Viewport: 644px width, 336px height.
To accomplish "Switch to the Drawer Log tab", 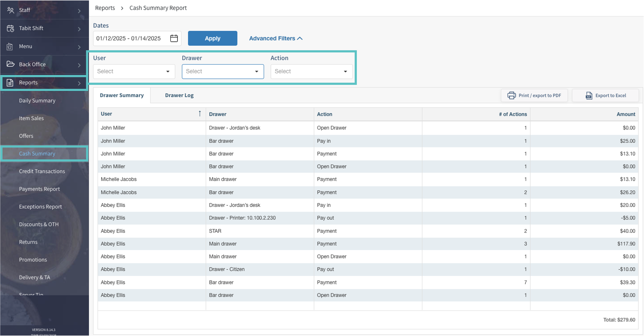I will 179,95.
